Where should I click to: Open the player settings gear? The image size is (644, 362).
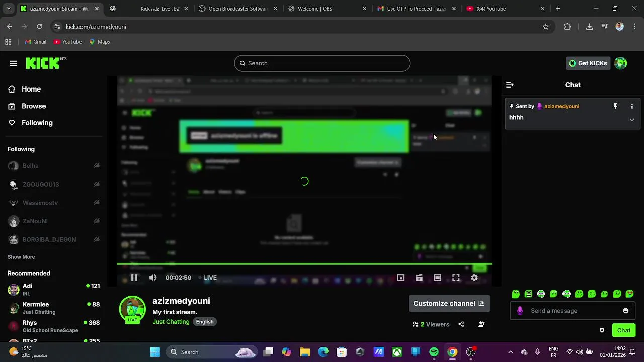[474, 278]
